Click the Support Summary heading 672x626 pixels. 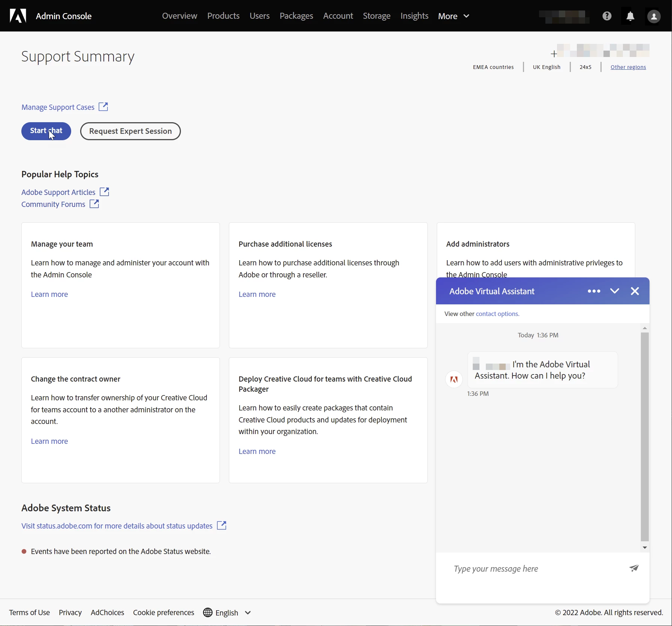click(x=78, y=57)
